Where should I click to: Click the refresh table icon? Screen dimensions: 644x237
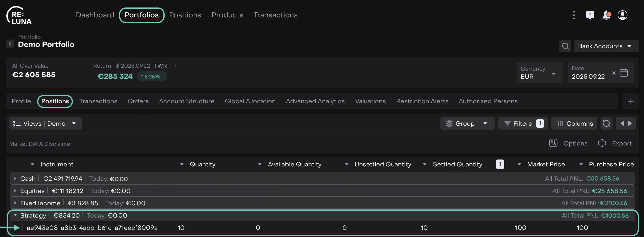[606, 124]
